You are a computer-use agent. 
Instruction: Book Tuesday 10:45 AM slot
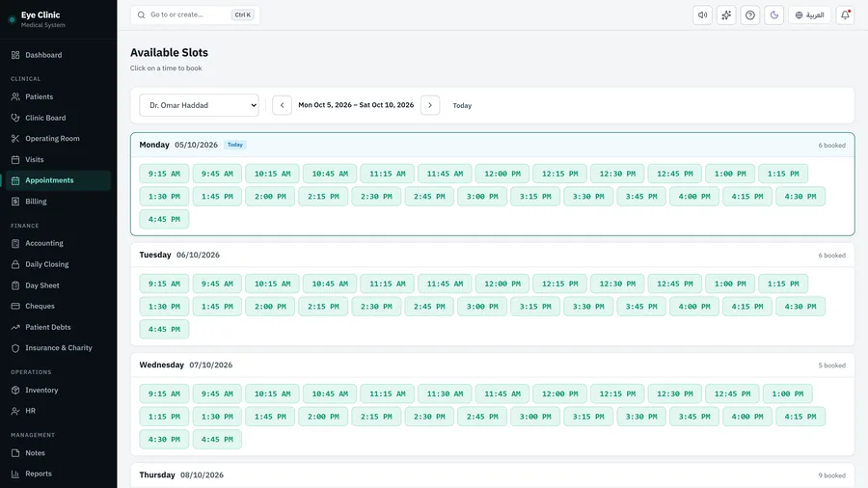(330, 284)
